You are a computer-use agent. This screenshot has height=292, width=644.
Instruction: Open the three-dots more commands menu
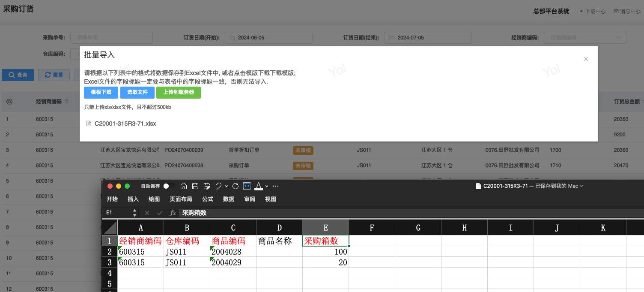tap(276, 186)
